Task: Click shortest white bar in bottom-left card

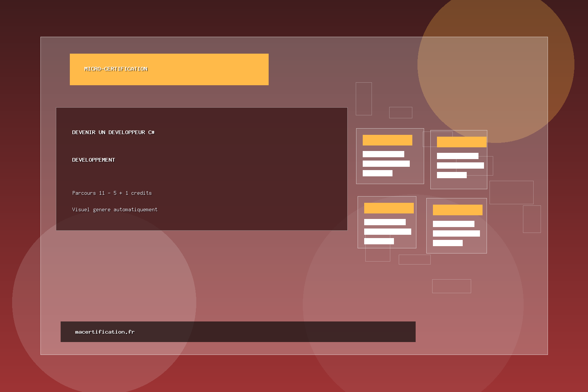Action: 379,241
